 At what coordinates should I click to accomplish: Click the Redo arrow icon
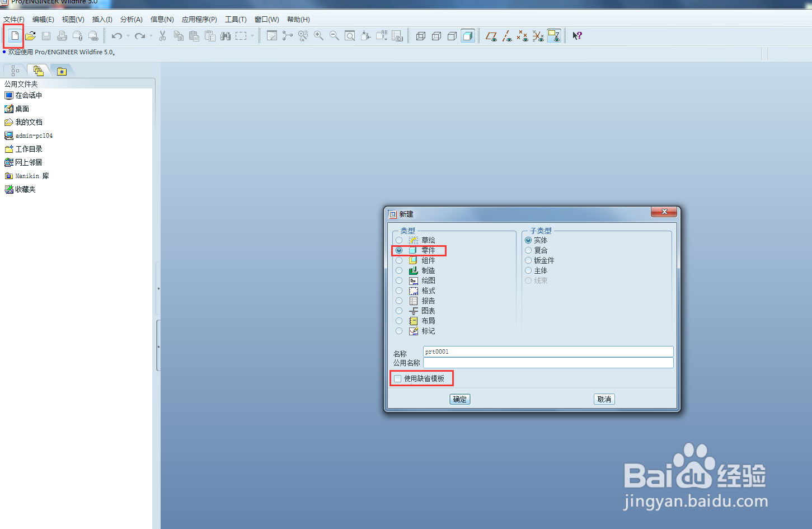coord(139,36)
